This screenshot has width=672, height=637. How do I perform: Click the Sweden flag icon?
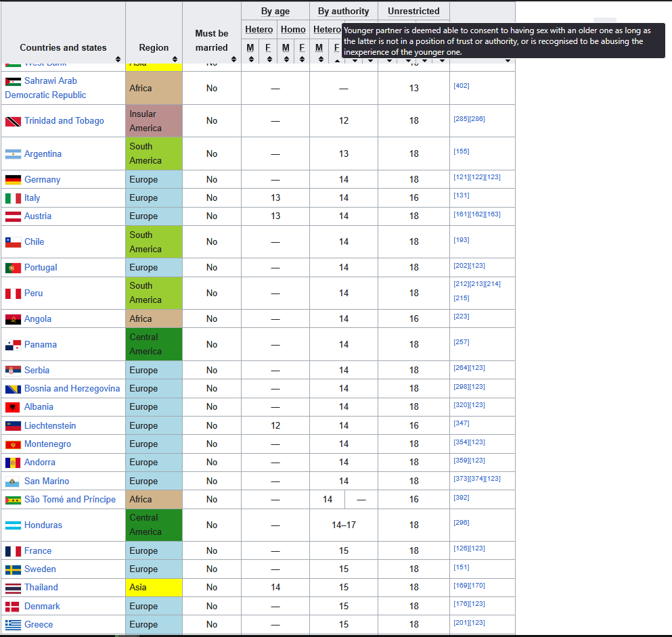(x=13, y=569)
